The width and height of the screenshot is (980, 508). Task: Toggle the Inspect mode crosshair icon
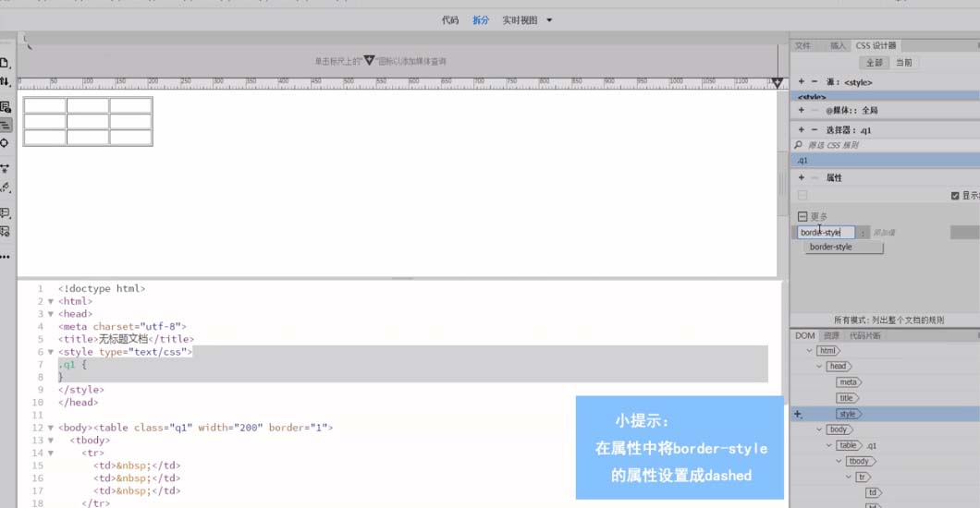click(x=5, y=143)
